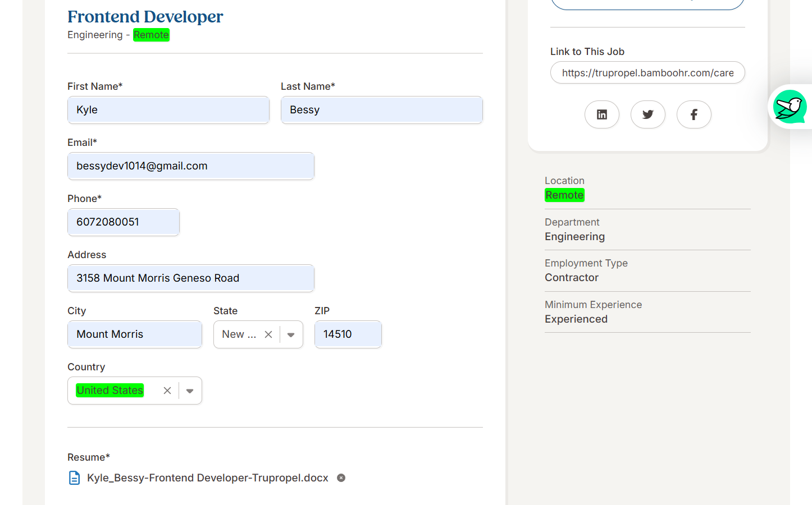Open the United States country selector
Image resolution: width=812 pixels, height=505 pixels.
110,391
